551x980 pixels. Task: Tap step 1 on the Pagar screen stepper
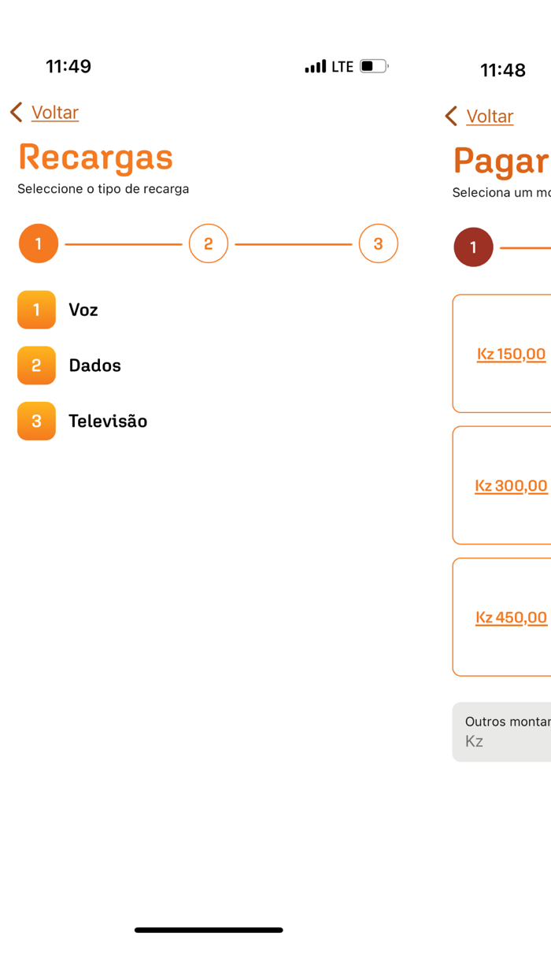(x=472, y=247)
